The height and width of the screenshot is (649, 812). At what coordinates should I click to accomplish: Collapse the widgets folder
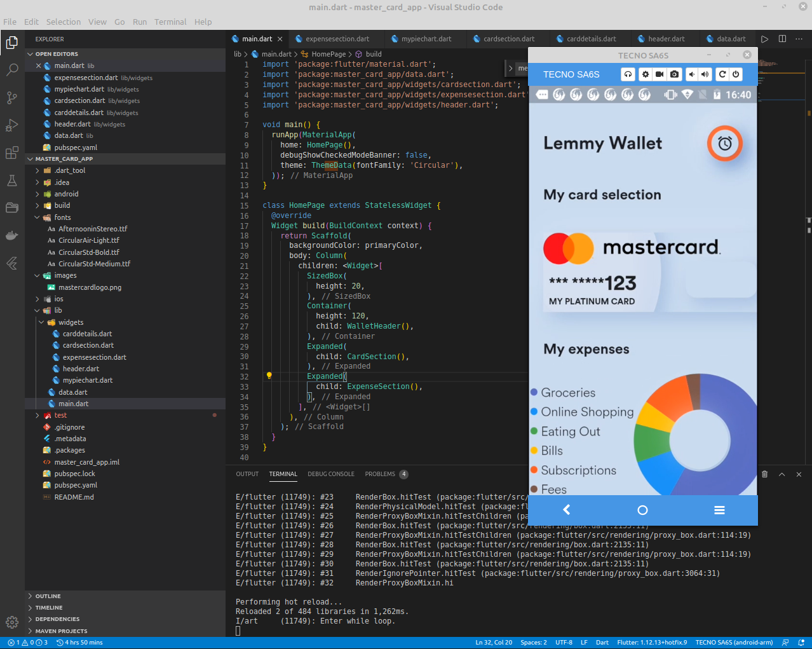pyautogui.click(x=125, y=322)
